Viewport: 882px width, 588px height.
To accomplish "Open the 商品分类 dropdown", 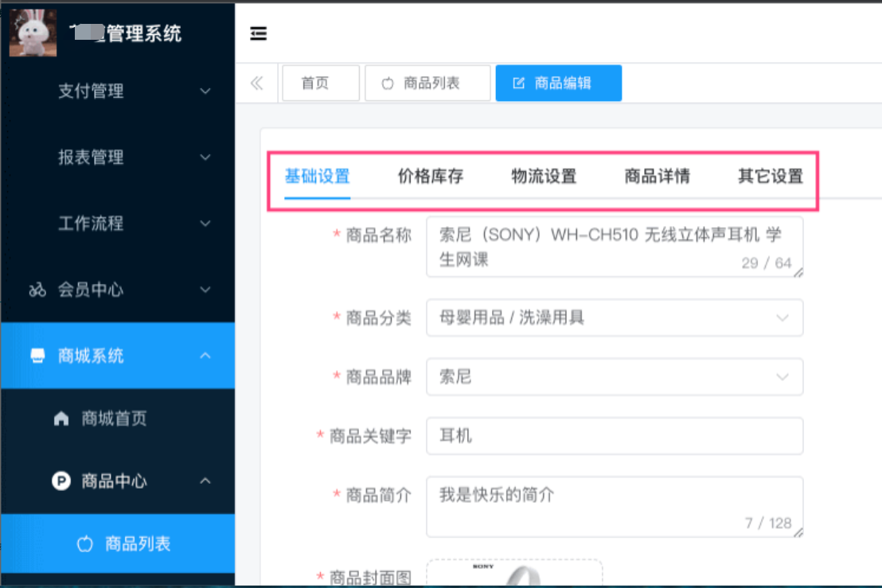I will pos(614,318).
